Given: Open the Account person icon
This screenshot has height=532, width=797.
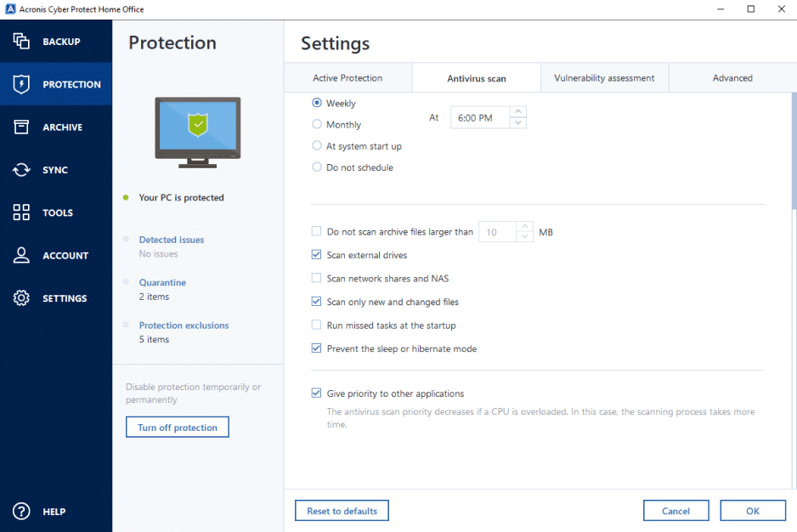Looking at the screenshot, I should (21, 256).
